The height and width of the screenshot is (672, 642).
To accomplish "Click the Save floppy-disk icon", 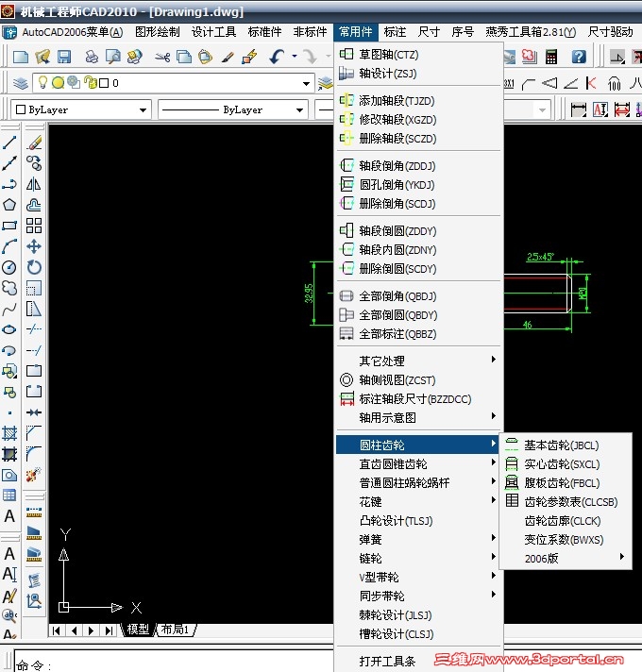I will point(64,57).
